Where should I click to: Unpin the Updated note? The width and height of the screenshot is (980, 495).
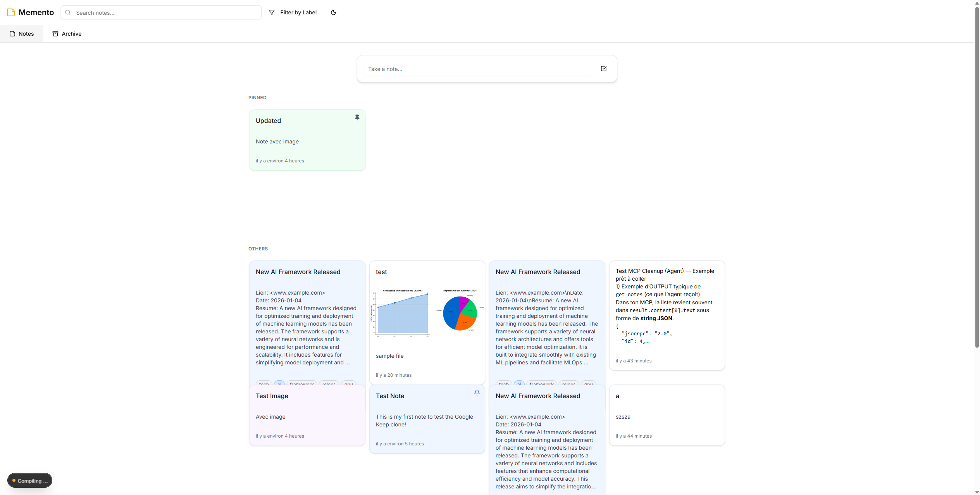coord(357,117)
